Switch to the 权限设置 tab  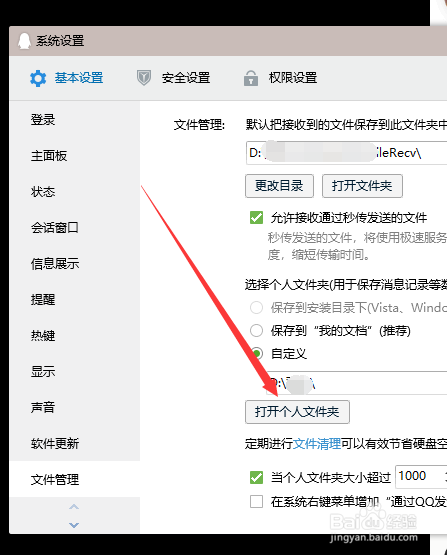point(293,78)
